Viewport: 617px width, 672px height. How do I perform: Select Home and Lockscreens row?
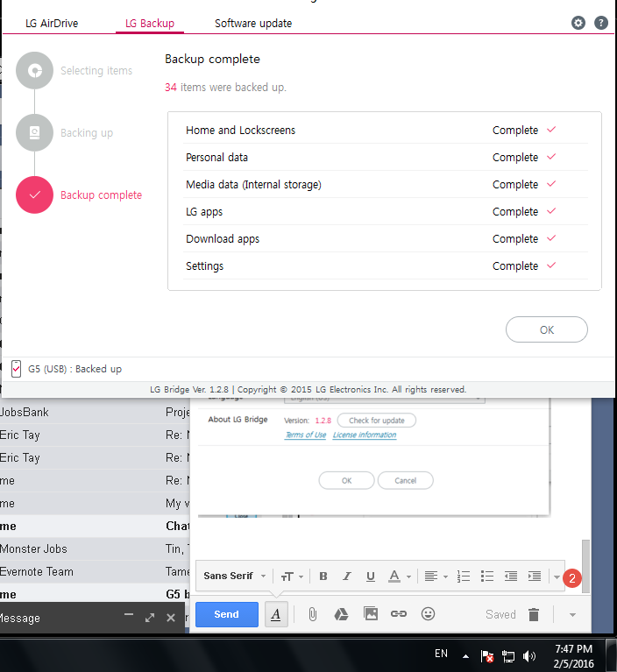[x=386, y=130]
